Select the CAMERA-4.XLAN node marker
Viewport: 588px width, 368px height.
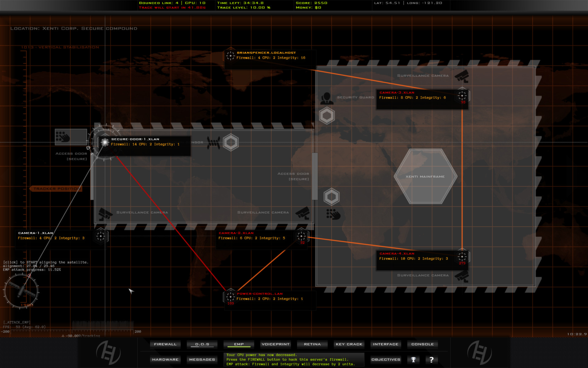[462, 257]
